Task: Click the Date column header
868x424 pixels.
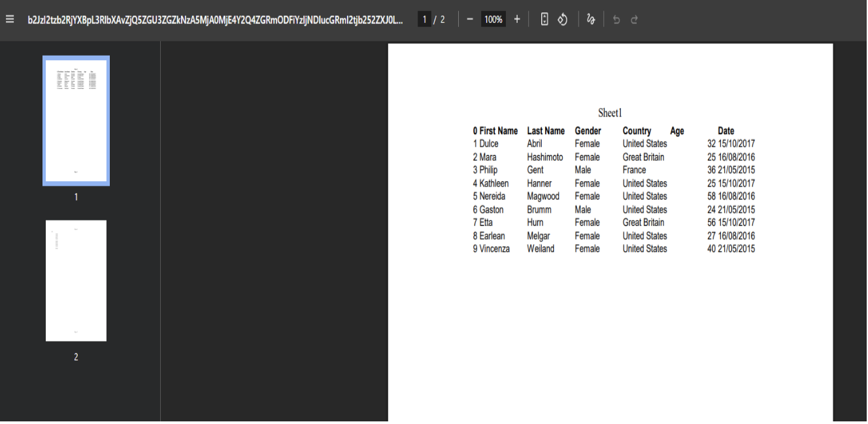Action: 726,131
